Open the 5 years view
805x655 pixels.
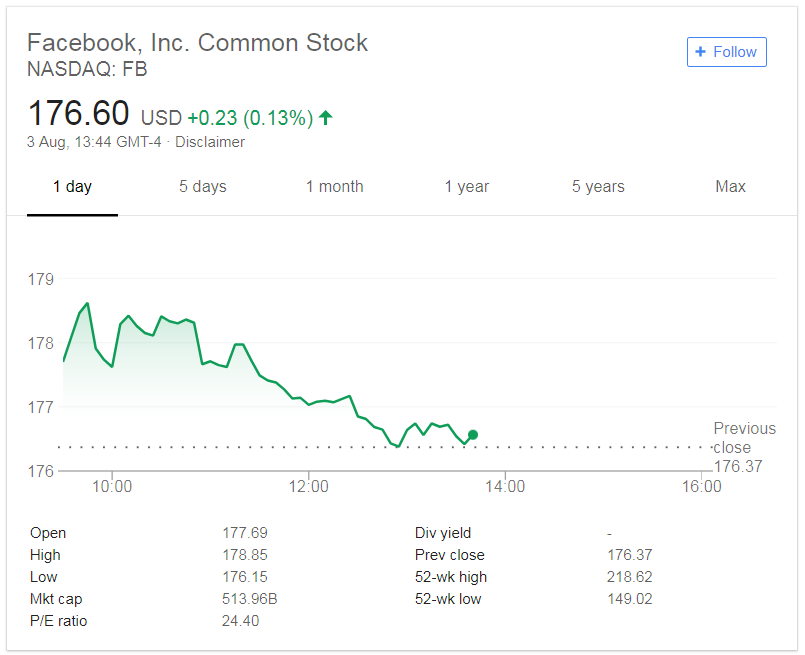(x=598, y=186)
